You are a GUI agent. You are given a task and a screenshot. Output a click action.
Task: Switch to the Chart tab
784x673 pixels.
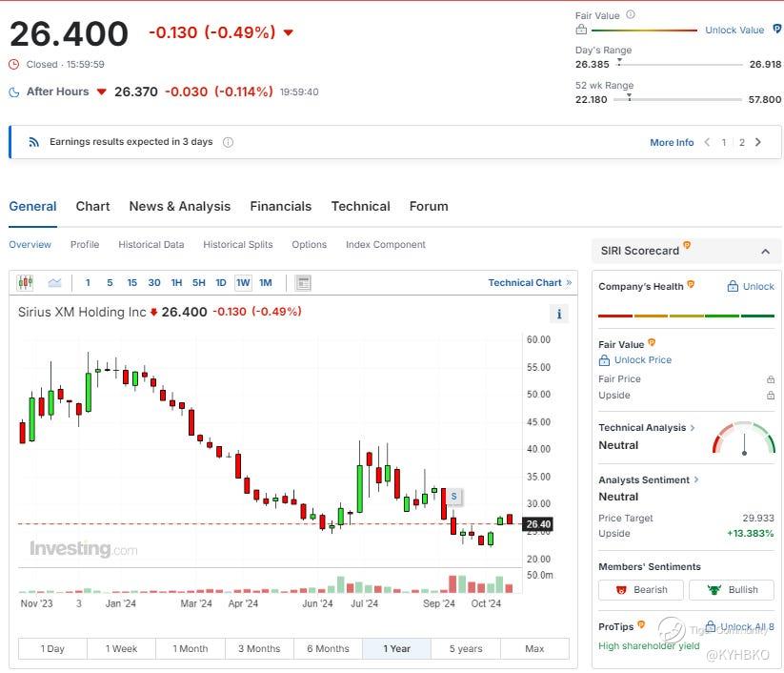coord(92,206)
